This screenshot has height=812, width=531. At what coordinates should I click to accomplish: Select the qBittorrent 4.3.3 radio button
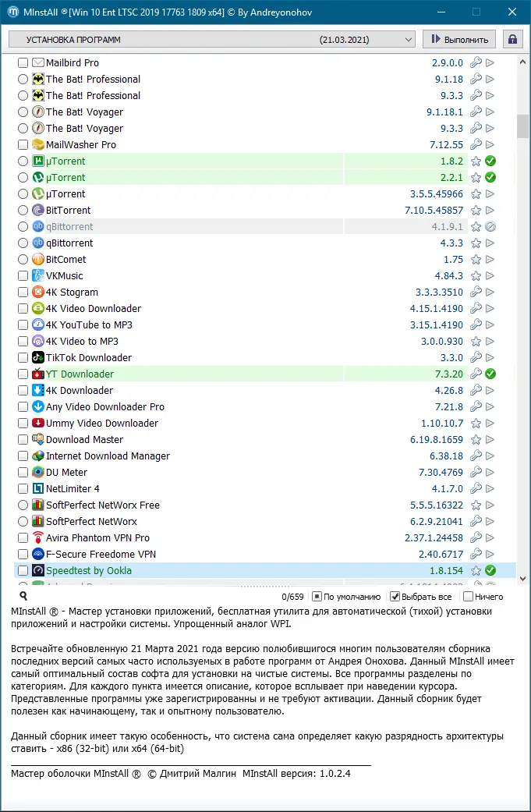(23, 243)
